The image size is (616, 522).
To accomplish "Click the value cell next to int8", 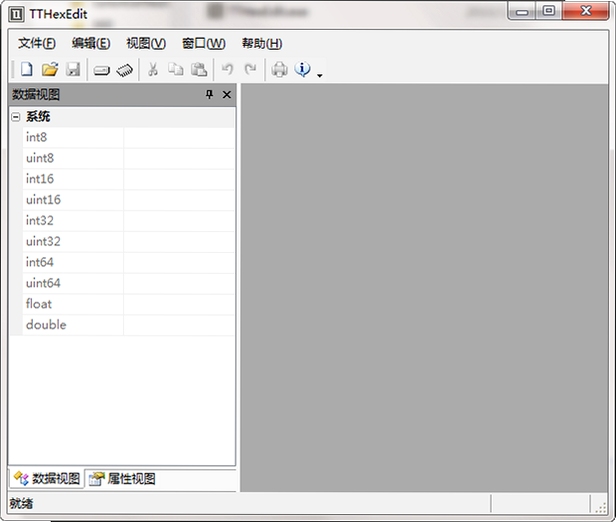I will (179, 137).
